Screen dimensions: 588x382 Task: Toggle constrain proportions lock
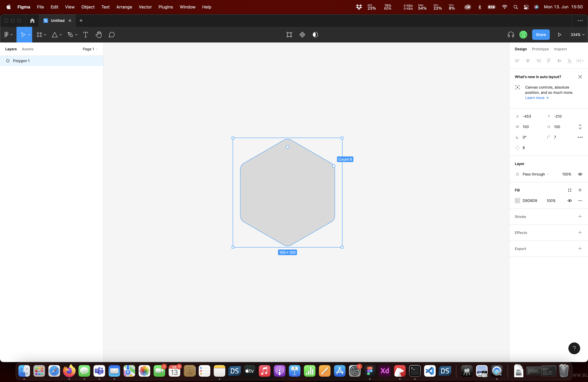[x=580, y=127]
